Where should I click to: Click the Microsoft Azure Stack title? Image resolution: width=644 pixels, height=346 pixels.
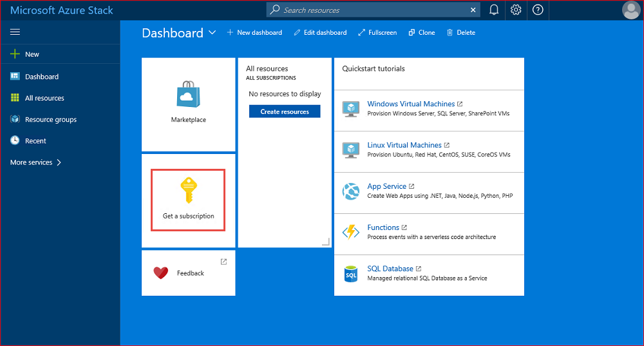62,10
